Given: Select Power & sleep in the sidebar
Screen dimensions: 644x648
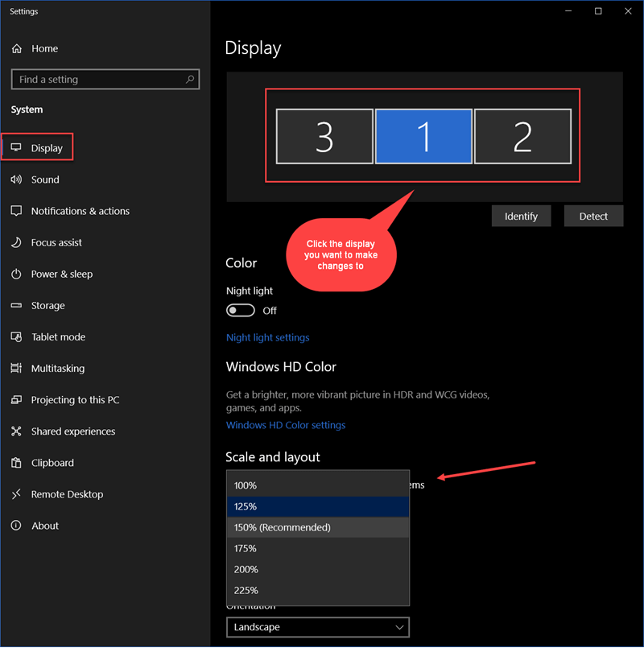Looking at the screenshot, I should (x=60, y=274).
